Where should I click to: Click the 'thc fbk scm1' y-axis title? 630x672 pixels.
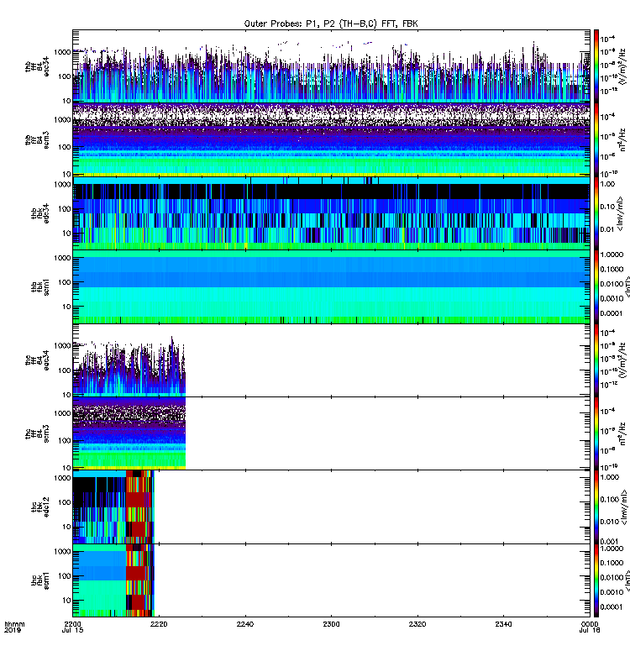pos(39,581)
